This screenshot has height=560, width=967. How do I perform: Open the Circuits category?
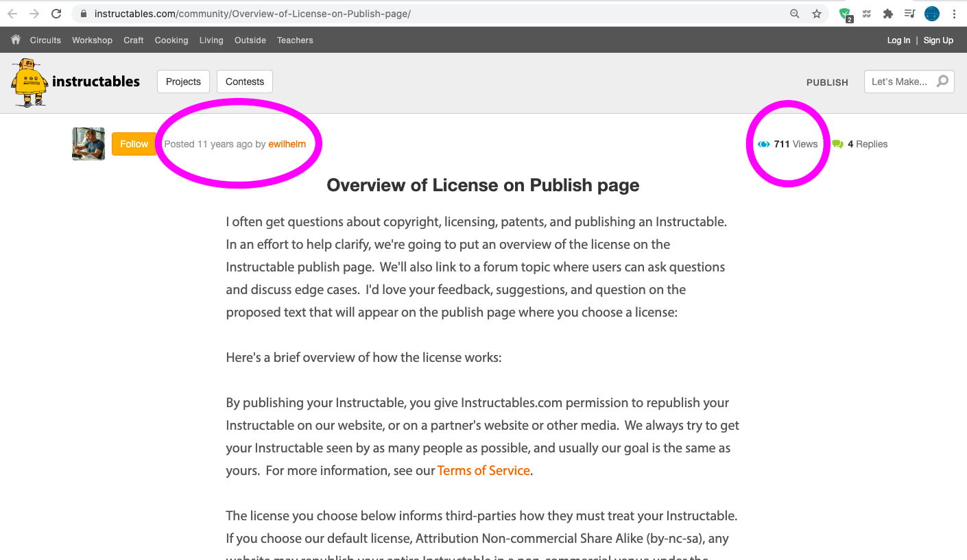(45, 40)
